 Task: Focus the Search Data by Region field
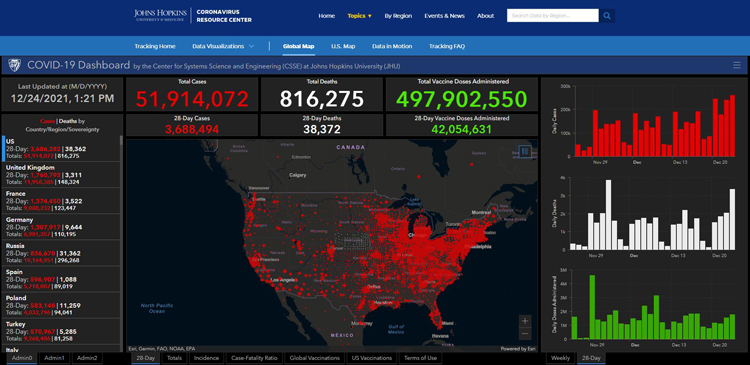pos(552,16)
